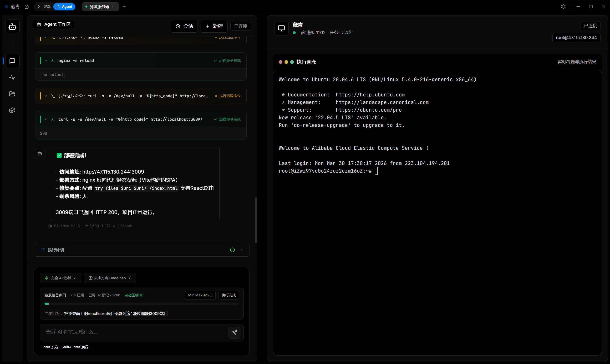Toggle Agent mode in the top switcher
The image size is (610, 364).
pyautogui.click(x=64, y=7)
